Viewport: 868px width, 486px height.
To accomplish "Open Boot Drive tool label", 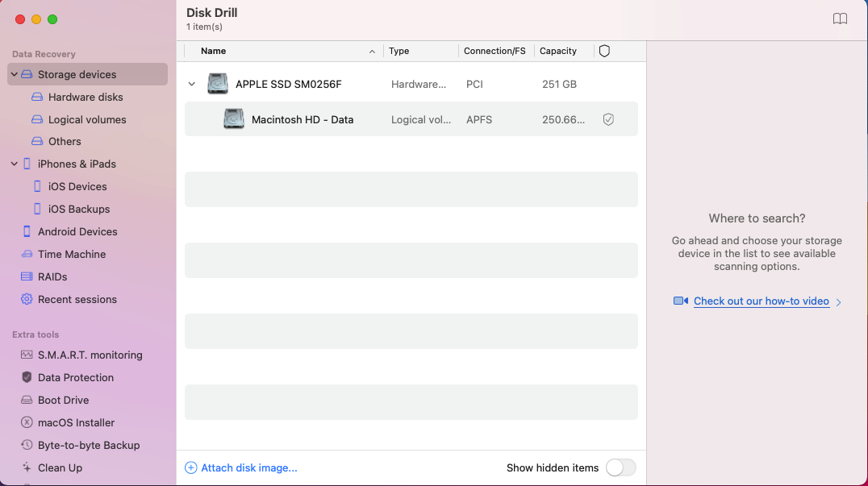I will tap(63, 400).
